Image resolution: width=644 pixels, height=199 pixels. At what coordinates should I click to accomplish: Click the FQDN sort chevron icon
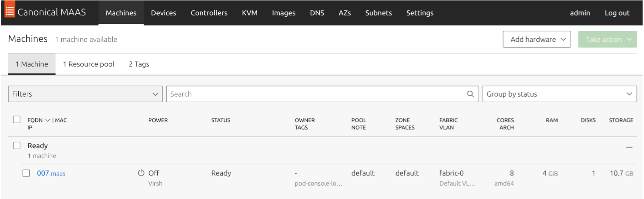[x=48, y=121]
